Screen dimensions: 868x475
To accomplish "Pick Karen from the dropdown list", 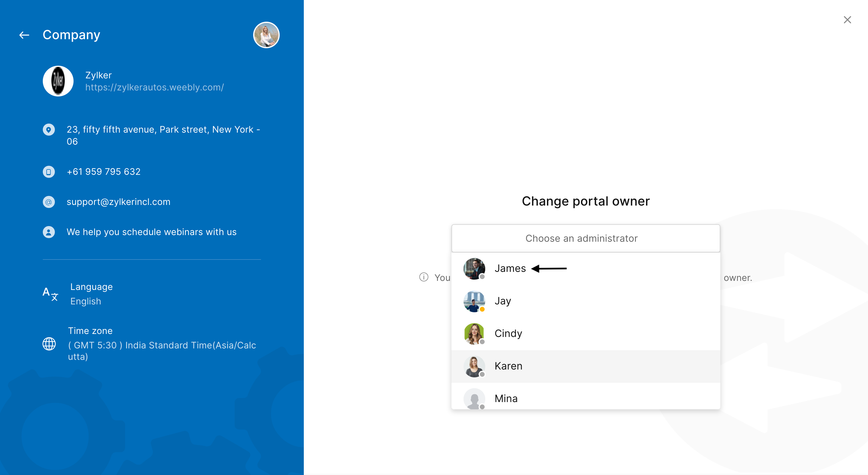I will (x=508, y=366).
